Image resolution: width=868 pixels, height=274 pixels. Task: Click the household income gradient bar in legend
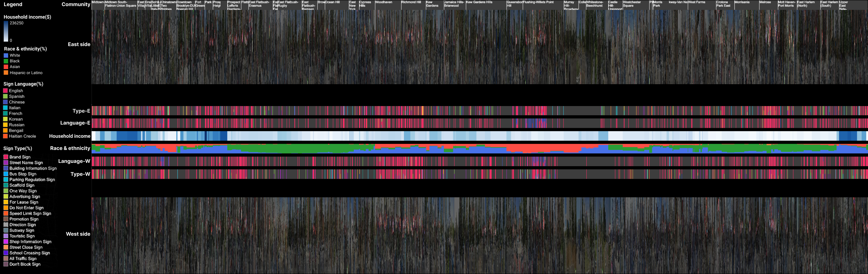tap(6, 32)
